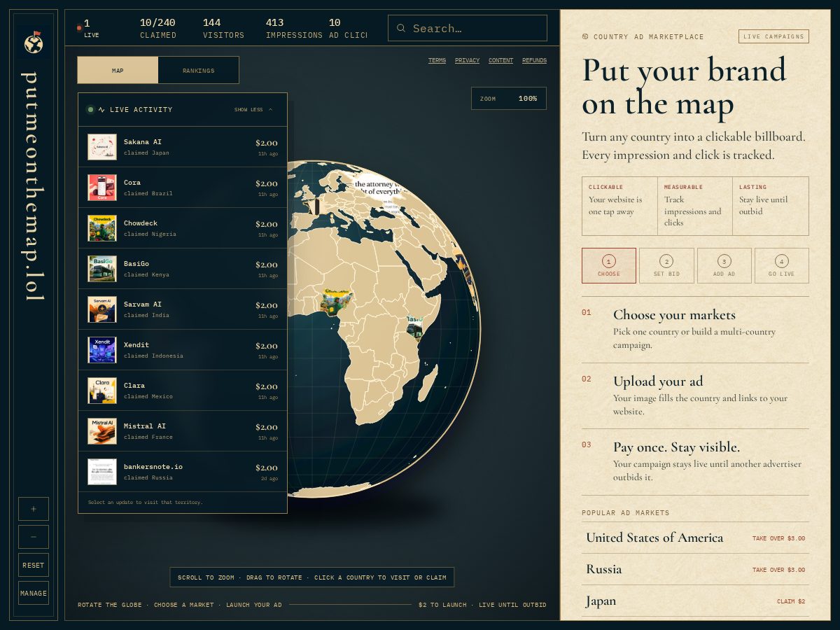Screen dimensions: 840x630
Task: Select the Japan popular market row
Action: pos(695,601)
